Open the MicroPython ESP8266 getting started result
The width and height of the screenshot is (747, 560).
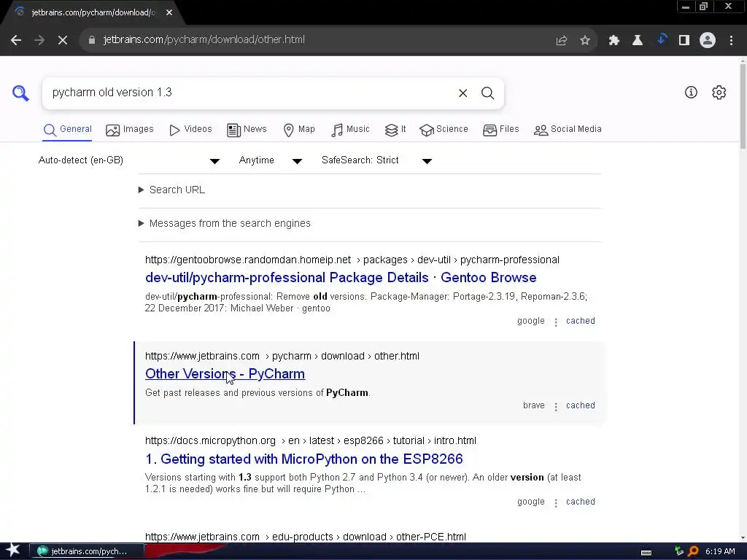[x=304, y=459]
